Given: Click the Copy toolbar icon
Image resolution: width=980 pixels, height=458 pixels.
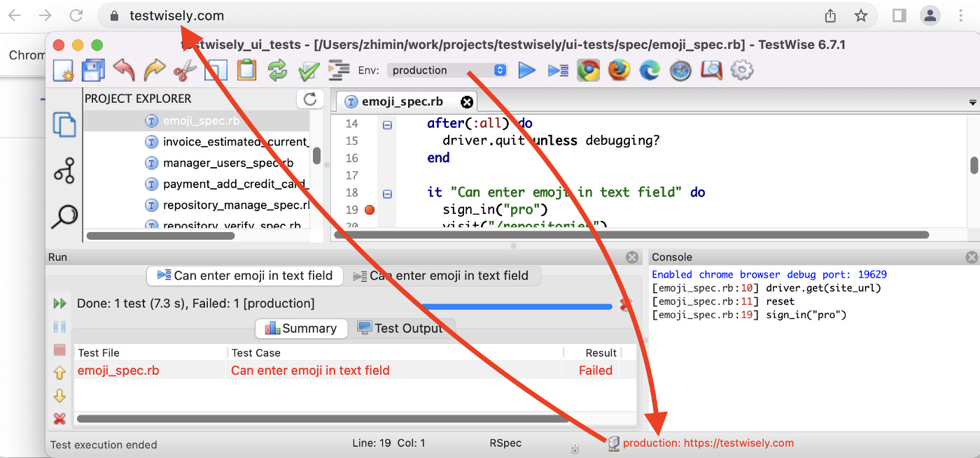Looking at the screenshot, I should [x=216, y=70].
